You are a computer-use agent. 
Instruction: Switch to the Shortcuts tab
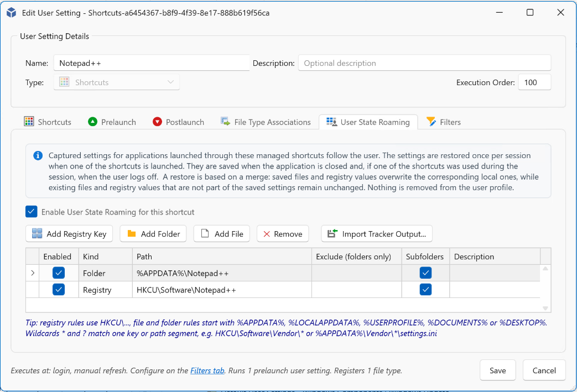tap(48, 122)
